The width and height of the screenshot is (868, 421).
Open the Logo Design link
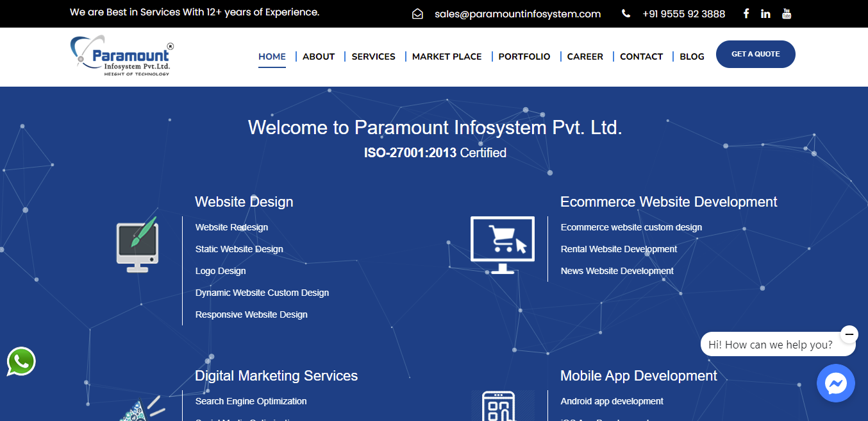[221, 271]
